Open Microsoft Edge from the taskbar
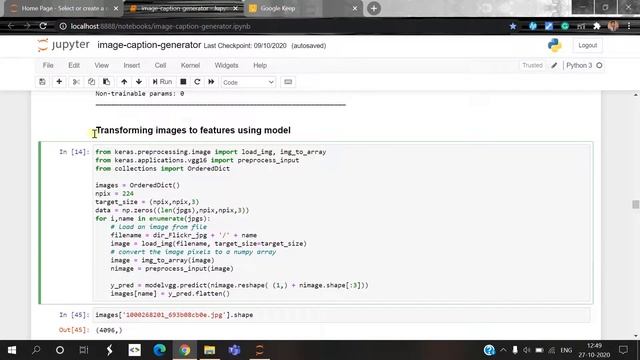This screenshot has width=640, height=360. coord(160,350)
